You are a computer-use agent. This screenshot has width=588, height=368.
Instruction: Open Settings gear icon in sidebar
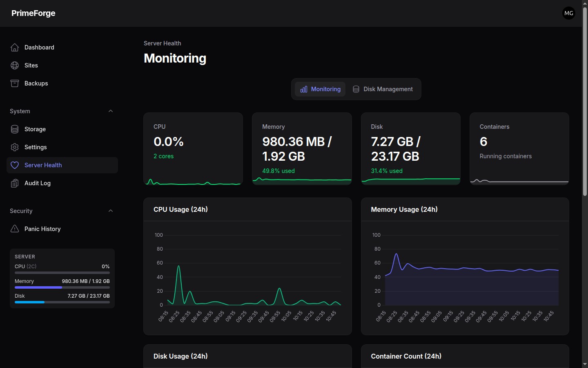pos(15,147)
